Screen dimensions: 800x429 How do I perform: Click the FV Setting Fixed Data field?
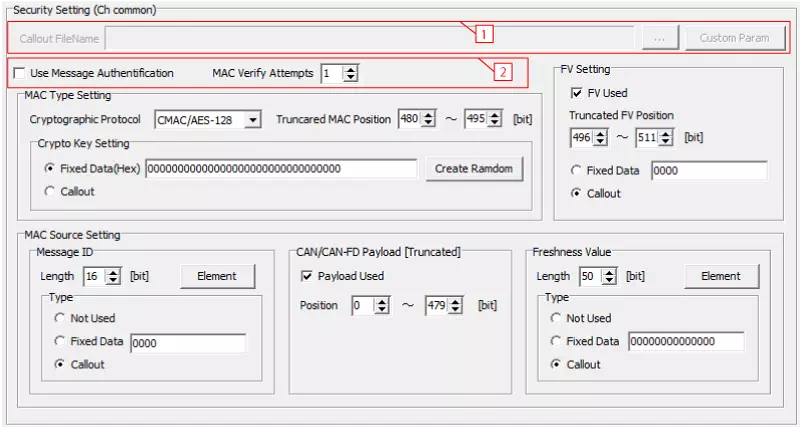[x=709, y=171]
